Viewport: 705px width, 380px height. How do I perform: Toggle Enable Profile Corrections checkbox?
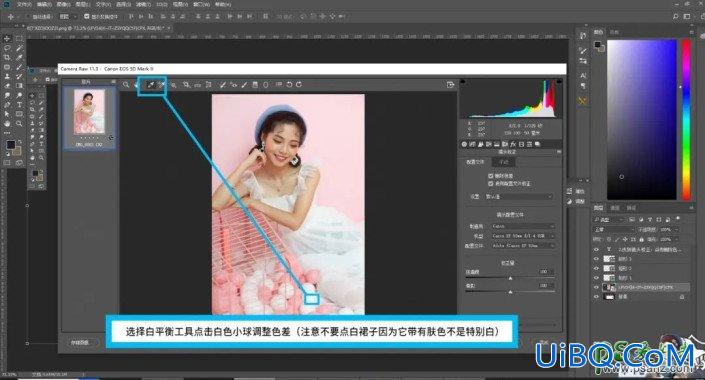tap(491, 183)
